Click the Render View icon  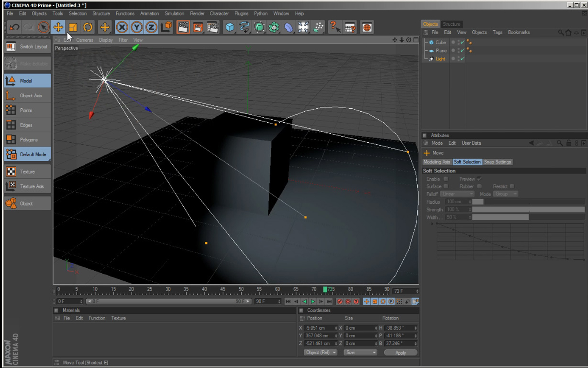coord(183,27)
